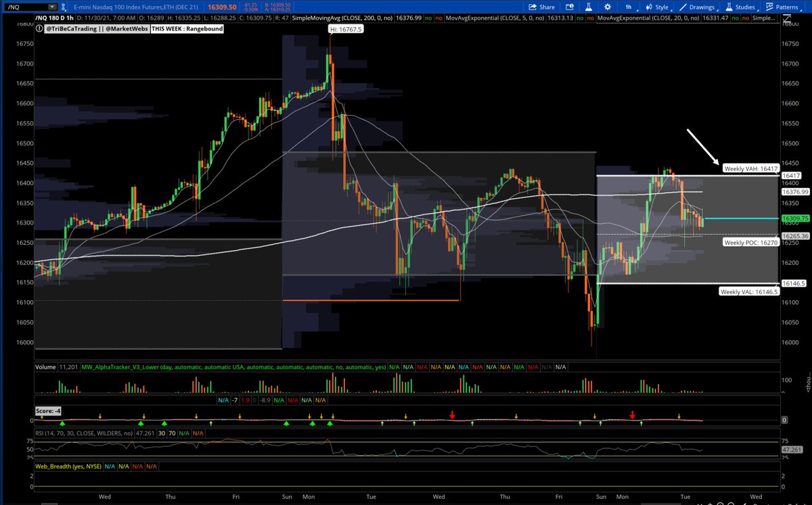Click the RSI value 47.261 in the label row
This screenshot has width=812, height=505.
click(145, 433)
